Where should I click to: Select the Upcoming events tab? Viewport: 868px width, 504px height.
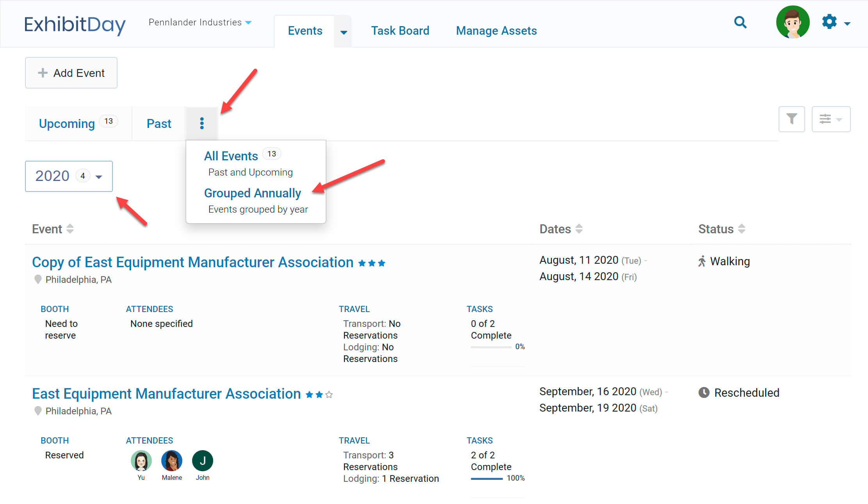(x=78, y=123)
